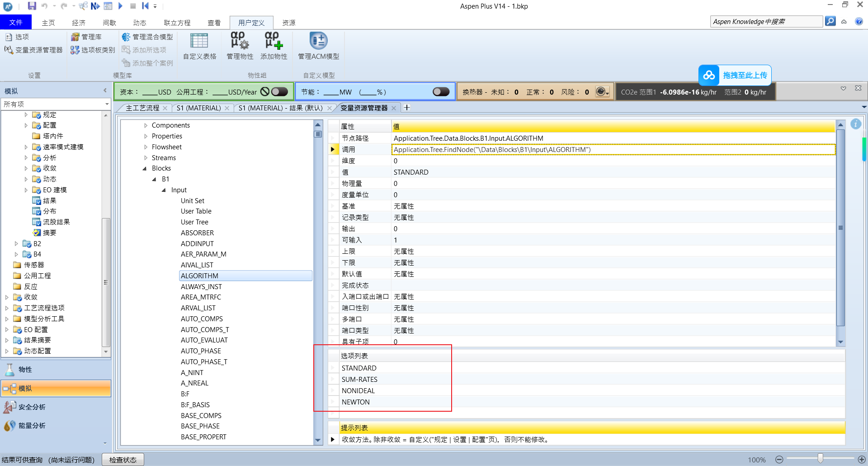Viewport: 868px width, 466px height.
Task: Click the Manage ACM Models (管理ACM模型) icon
Action: tap(318, 41)
